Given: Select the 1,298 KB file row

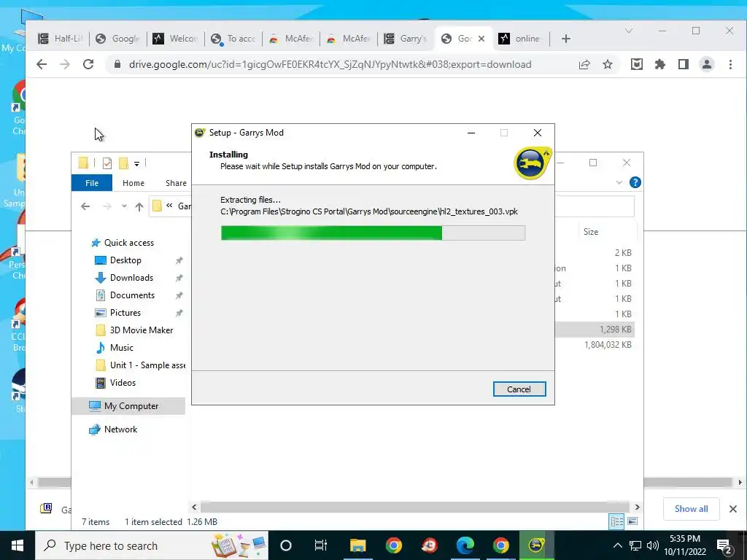Looking at the screenshot, I should pyautogui.click(x=595, y=330).
